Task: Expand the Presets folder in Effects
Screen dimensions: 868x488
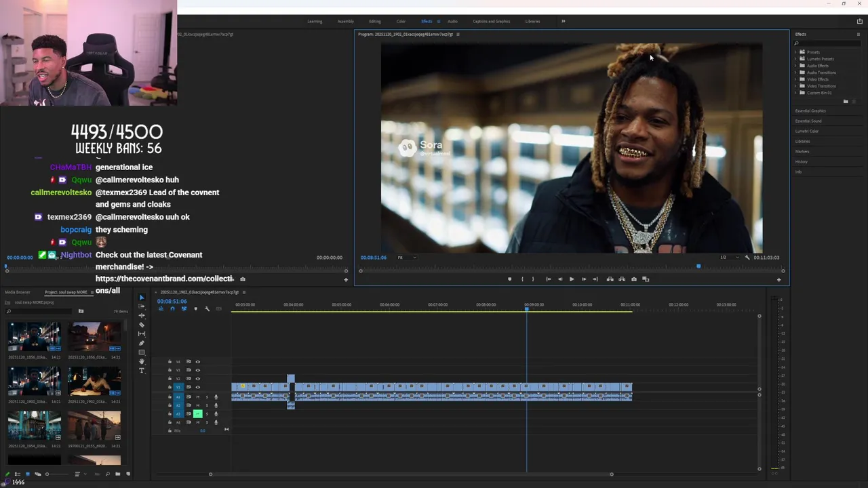Action: (795, 52)
